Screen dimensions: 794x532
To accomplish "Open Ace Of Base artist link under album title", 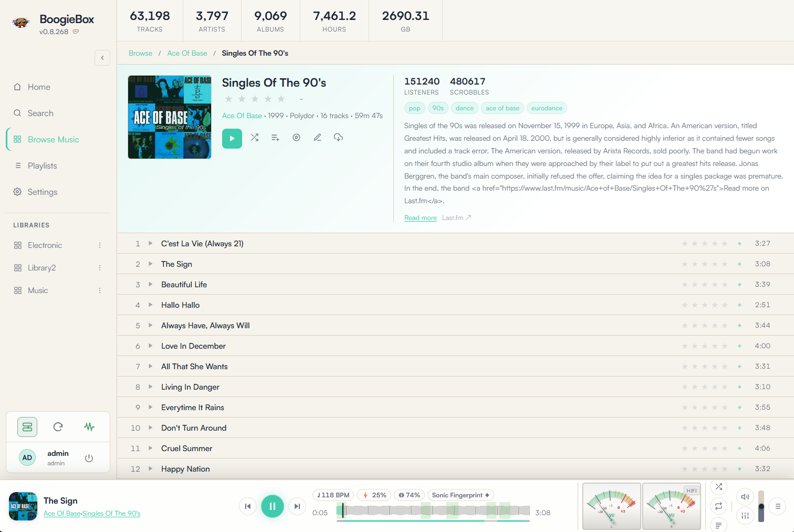I will (242, 116).
